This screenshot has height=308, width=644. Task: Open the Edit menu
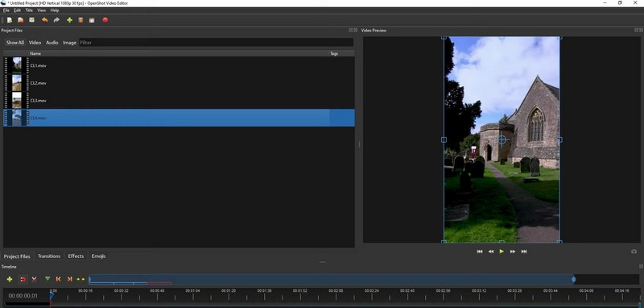[17, 10]
